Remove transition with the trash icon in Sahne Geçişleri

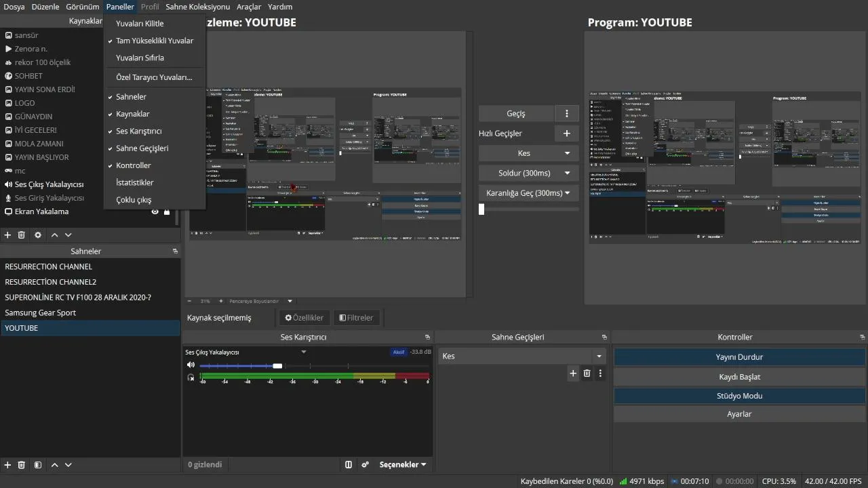pyautogui.click(x=587, y=373)
